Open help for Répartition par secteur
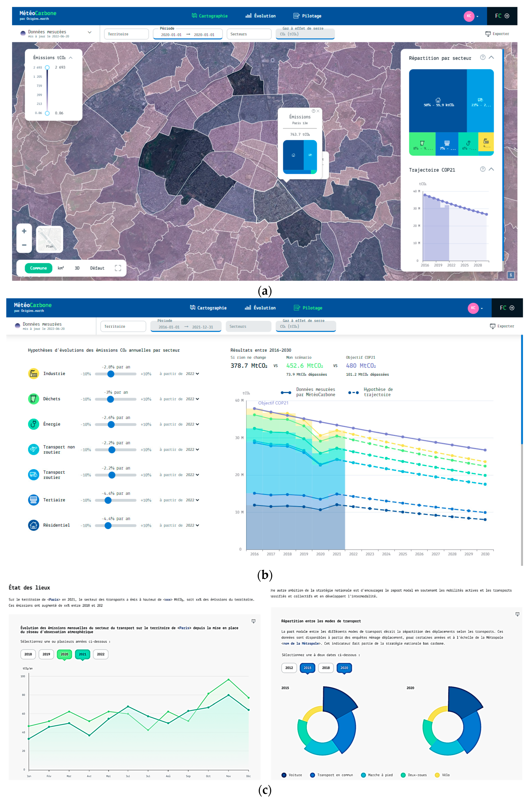 tap(482, 57)
